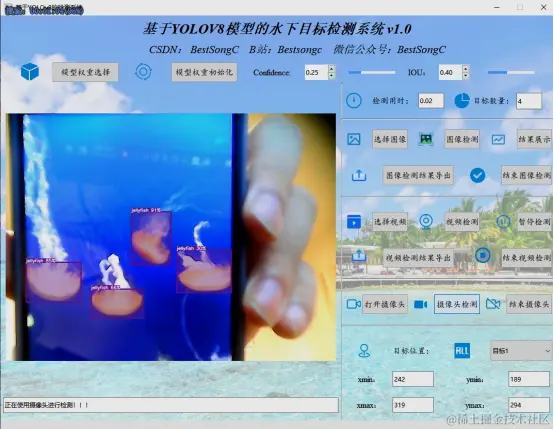Click the 模型权重初始化 button
This screenshot has width=554, height=430.
pos(204,72)
